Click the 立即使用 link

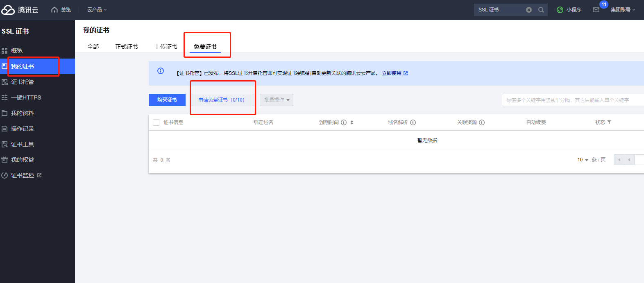[392, 73]
